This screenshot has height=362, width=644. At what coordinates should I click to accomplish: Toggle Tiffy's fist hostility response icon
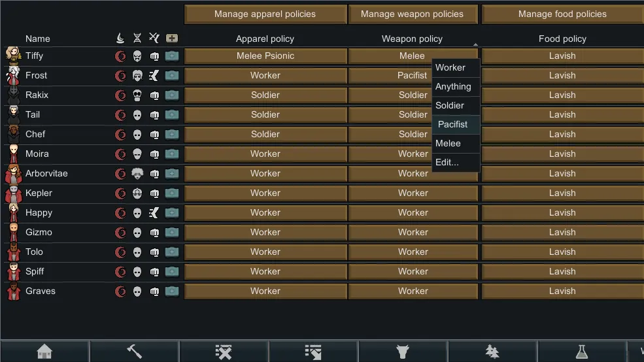(x=154, y=56)
